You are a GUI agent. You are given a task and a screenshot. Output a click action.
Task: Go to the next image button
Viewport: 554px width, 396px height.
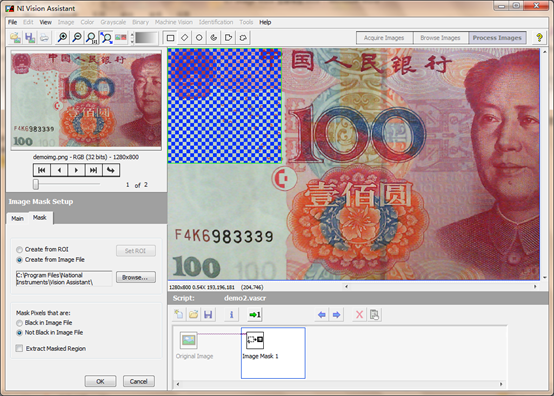[76, 170]
